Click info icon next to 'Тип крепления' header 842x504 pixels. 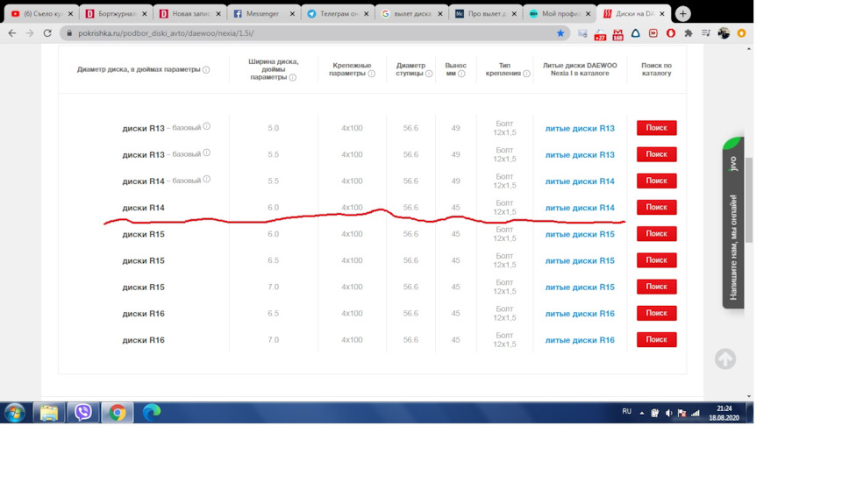527,74
